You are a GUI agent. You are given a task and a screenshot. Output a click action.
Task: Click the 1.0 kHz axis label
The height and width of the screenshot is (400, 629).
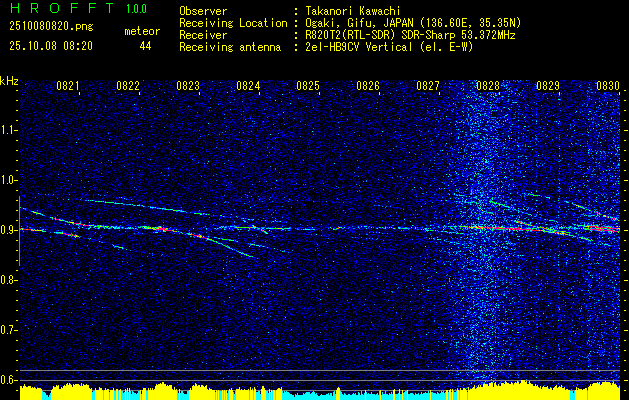(8, 180)
